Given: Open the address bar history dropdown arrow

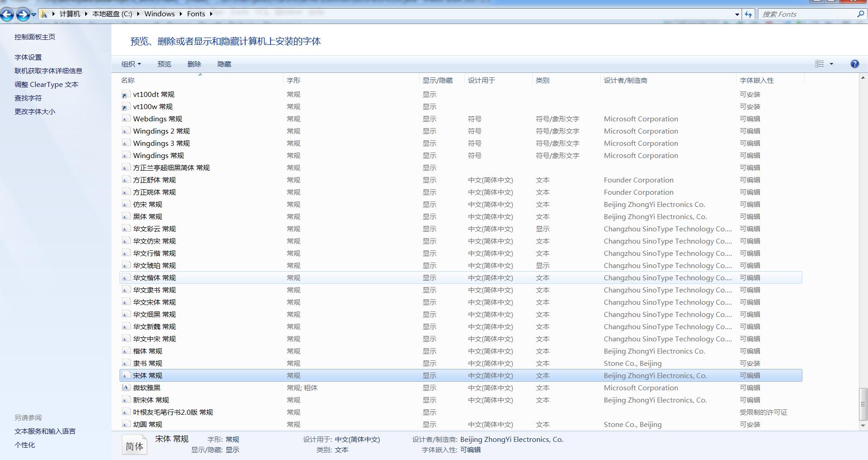Looking at the screenshot, I should point(736,14).
